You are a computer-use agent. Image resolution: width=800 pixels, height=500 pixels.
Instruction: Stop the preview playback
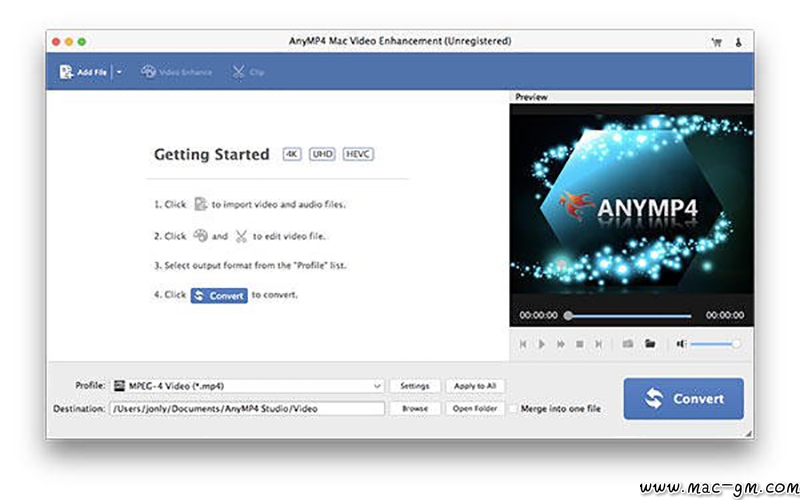pyautogui.click(x=580, y=344)
